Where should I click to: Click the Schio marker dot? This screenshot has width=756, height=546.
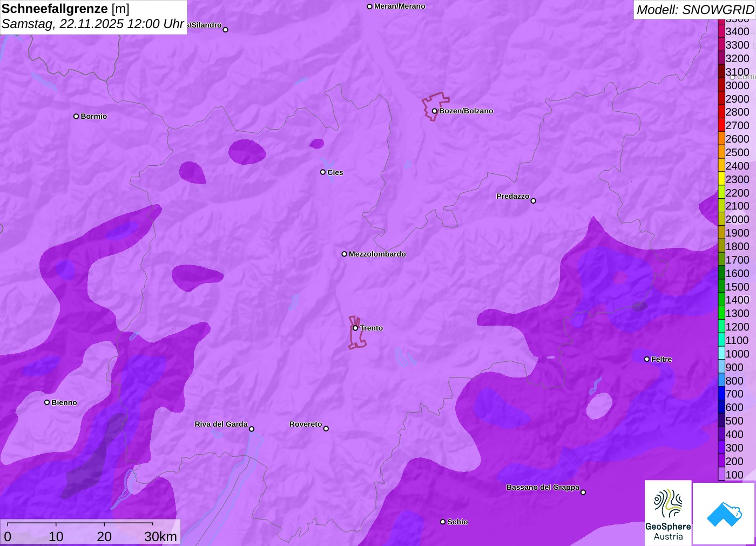[443, 522]
